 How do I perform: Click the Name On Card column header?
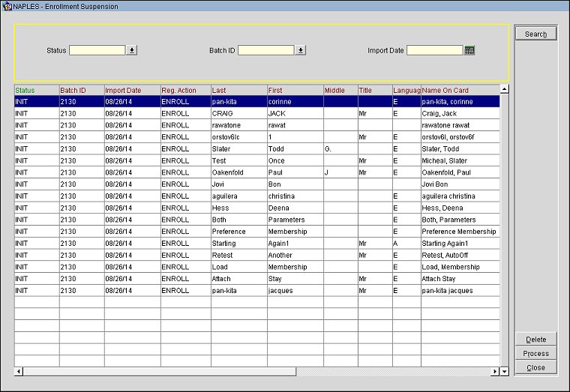coord(460,90)
